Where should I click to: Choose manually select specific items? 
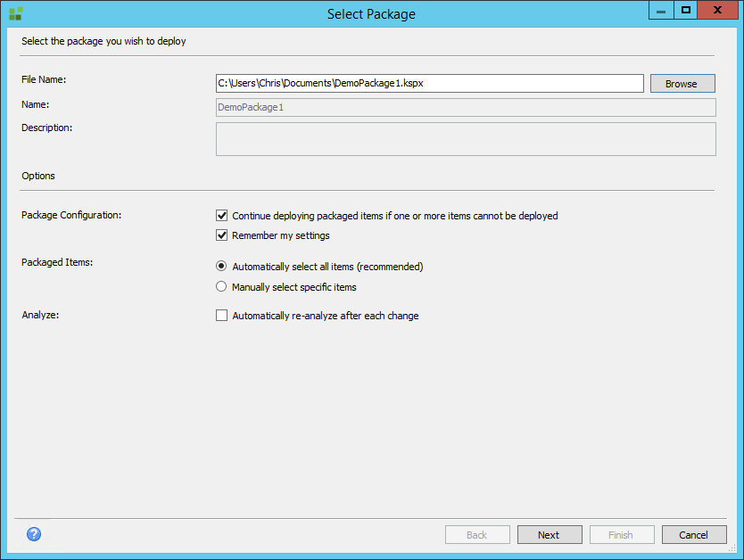[x=222, y=287]
